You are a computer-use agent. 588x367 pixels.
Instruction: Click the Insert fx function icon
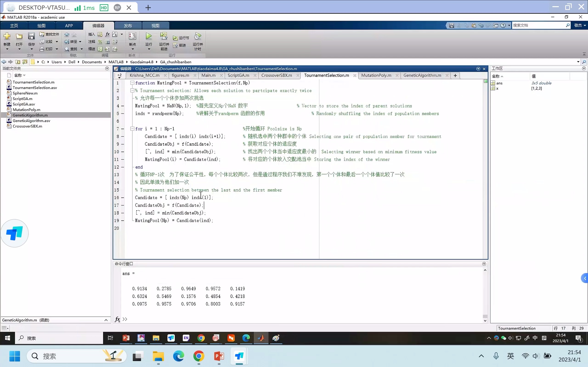[x=107, y=34]
